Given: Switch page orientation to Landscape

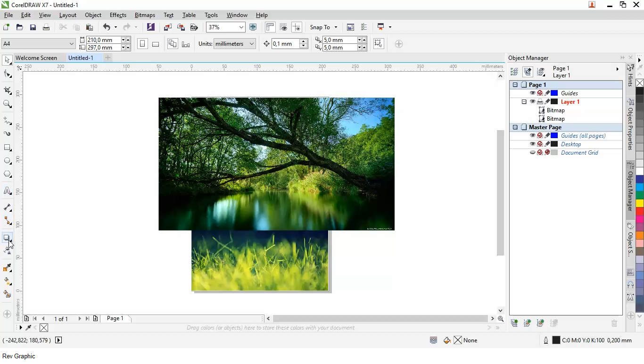Looking at the screenshot, I should (156, 44).
